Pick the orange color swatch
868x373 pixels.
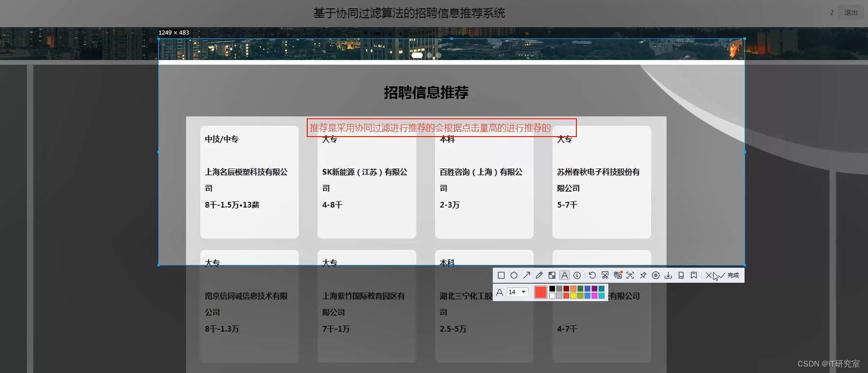[573, 288]
